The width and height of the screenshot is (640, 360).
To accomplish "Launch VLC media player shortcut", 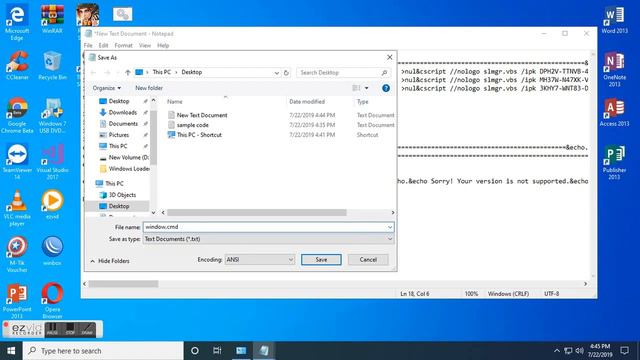I will click(x=17, y=208).
